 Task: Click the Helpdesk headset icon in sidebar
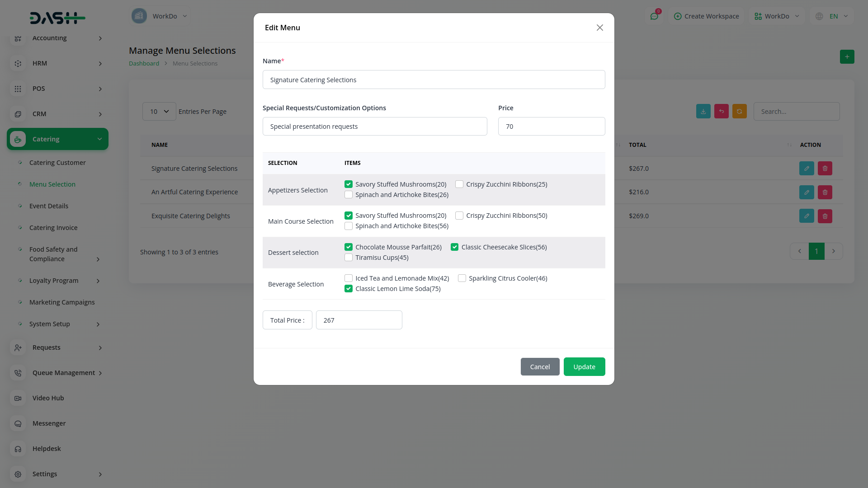[x=18, y=449]
